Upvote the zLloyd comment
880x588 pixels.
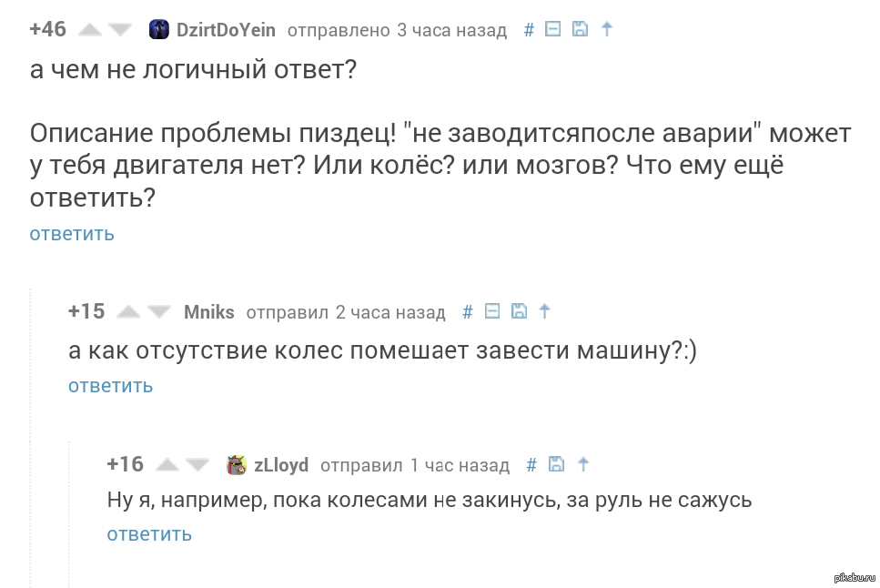[167, 464]
